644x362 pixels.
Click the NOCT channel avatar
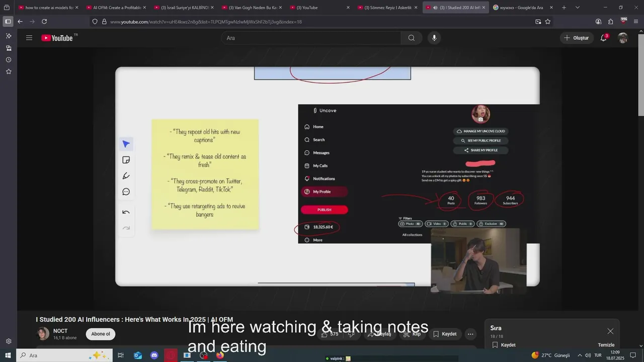tap(43, 334)
